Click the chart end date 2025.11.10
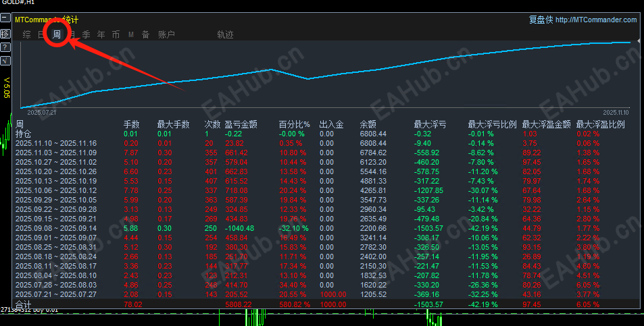644x326 pixels. 616,112
